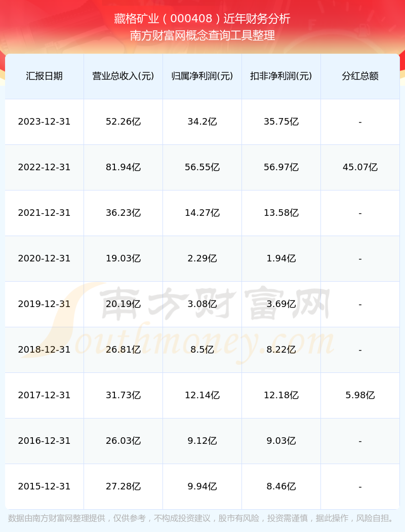The height and width of the screenshot is (532, 405).
Task: Click the date cell 2023-12-31
Action: 45,122
